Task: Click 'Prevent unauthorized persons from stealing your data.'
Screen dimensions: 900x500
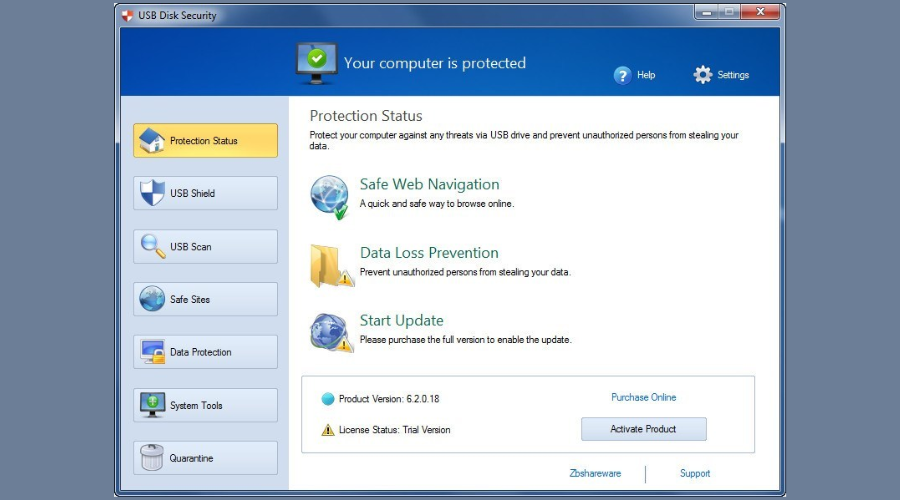Action: [465, 272]
